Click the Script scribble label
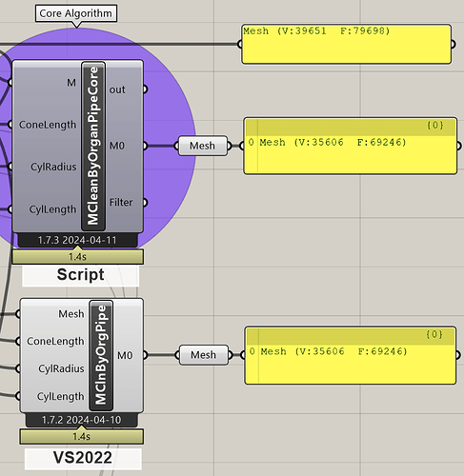This screenshot has width=464, height=476. coord(81,275)
